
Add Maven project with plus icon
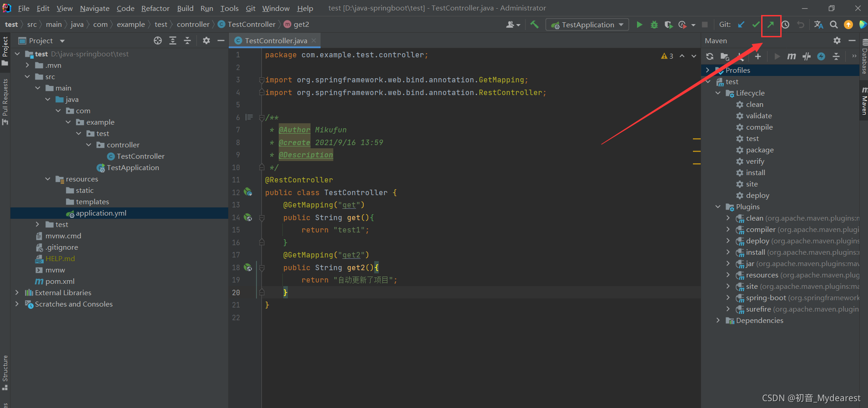click(x=758, y=56)
